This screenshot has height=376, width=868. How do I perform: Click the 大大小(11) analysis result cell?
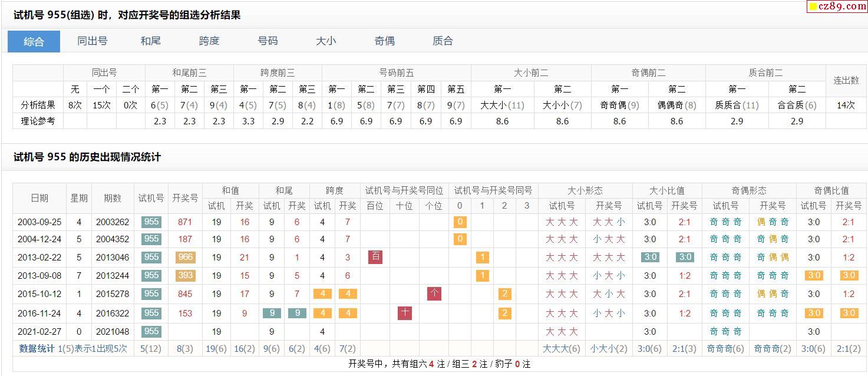(x=502, y=105)
